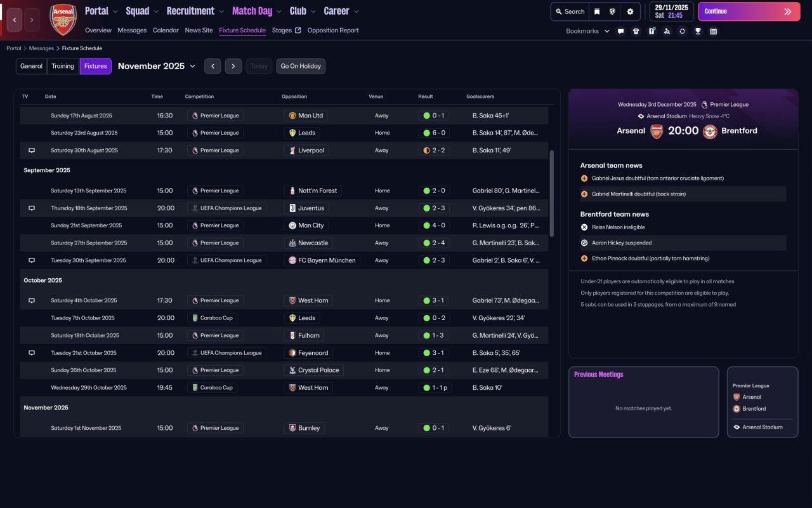812x508 pixels.
Task: Click the fixture list vertical scrollbar
Action: 551,194
